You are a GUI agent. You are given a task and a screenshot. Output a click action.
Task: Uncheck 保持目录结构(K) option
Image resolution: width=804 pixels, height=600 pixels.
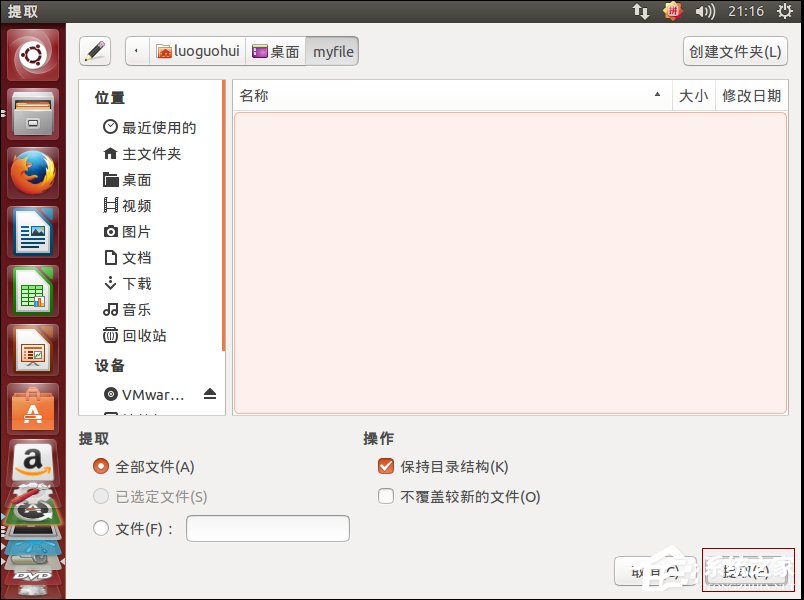[x=385, y=465]
